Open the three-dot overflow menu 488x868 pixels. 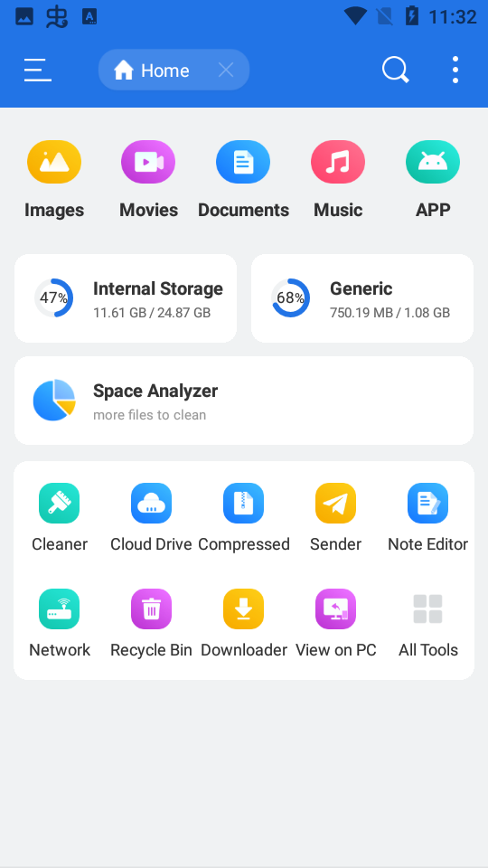click(455, 70)
